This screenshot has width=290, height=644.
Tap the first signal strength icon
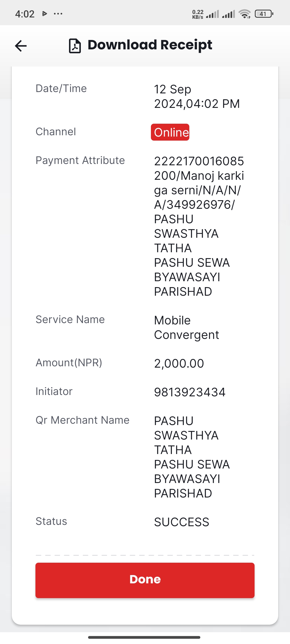tap(212, 14)
